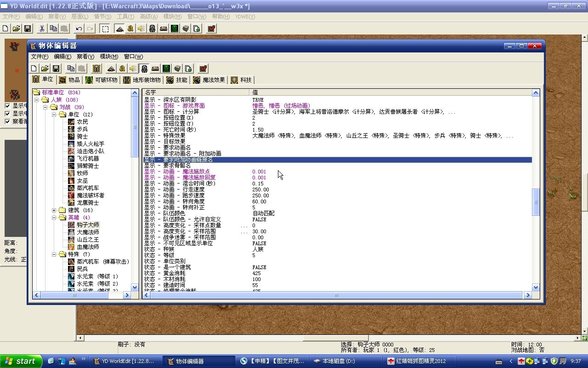The image size is (588, 368).
Task: Click Open map in the WorldEdit main toolbar
Action: pyautogui.click(x=17, y=29)
